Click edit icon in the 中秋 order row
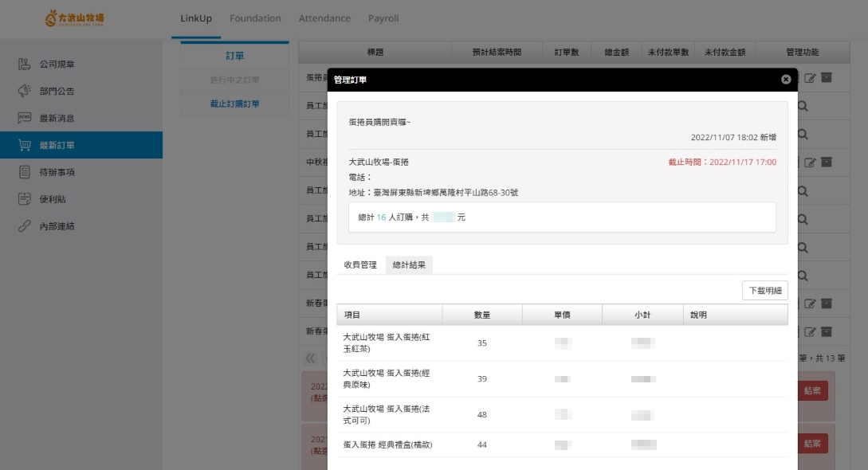 pyautogui.click(x=810, y=163)
